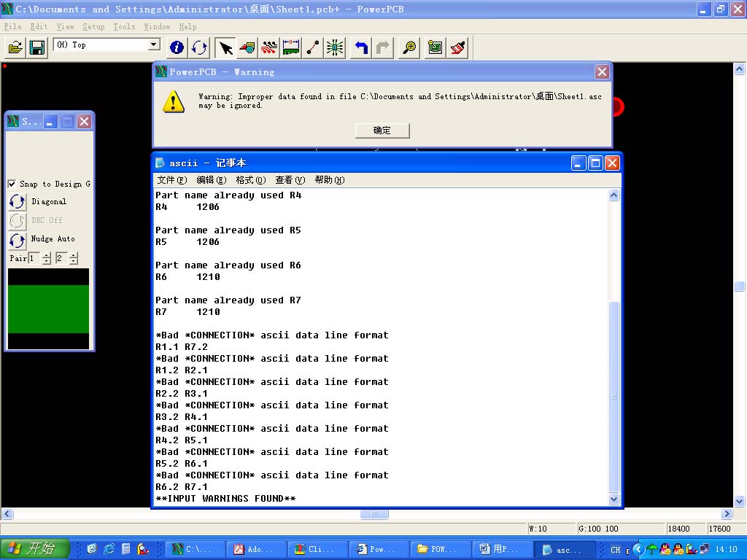Click the 确定 button in Warning dialog
The image size is (747, 560).
tap(382, 131)
